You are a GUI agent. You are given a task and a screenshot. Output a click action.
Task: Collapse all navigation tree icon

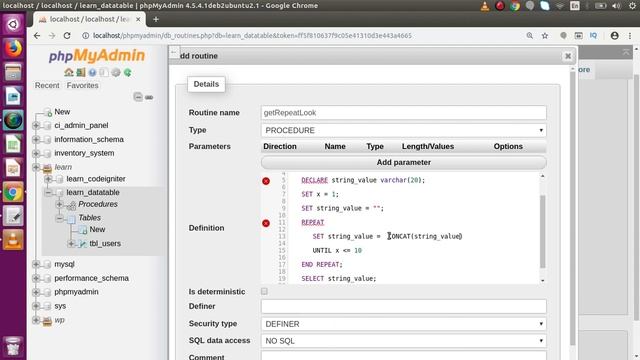click(138, 97)
